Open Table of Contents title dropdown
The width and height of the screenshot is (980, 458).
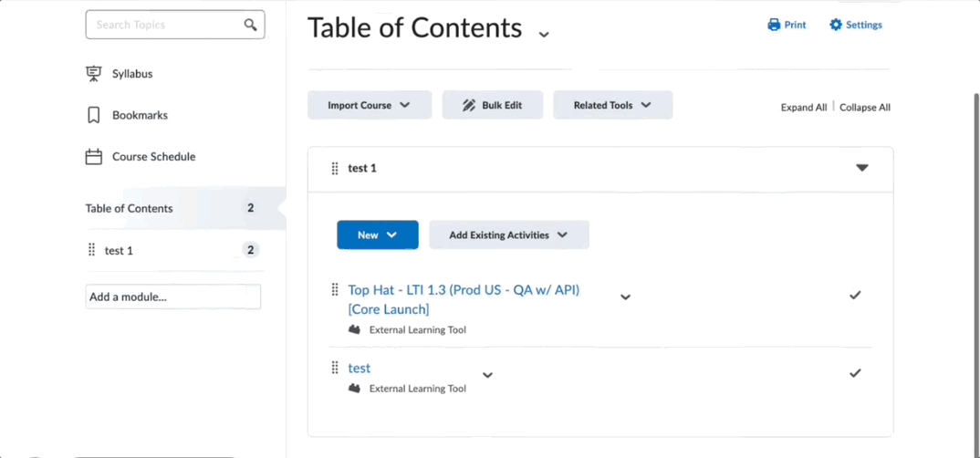click(x=544, y=35)
